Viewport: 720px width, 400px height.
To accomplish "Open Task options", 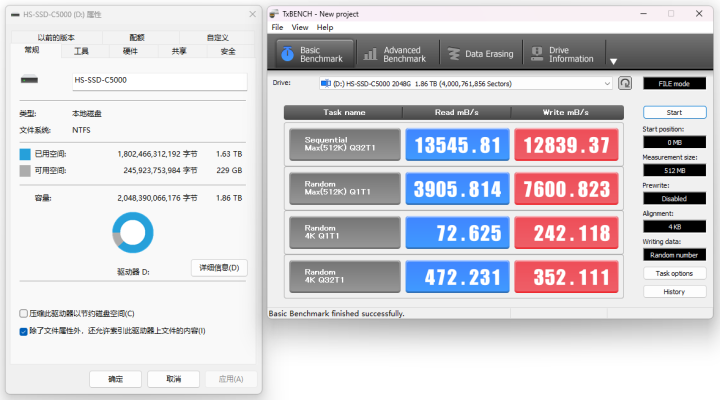I will [x=674, y=273].
